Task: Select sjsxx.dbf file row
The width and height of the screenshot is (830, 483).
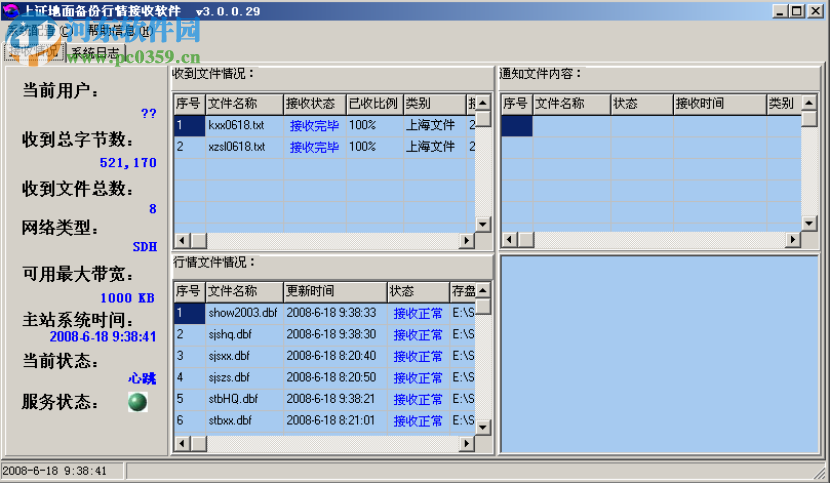Action: 324,356
